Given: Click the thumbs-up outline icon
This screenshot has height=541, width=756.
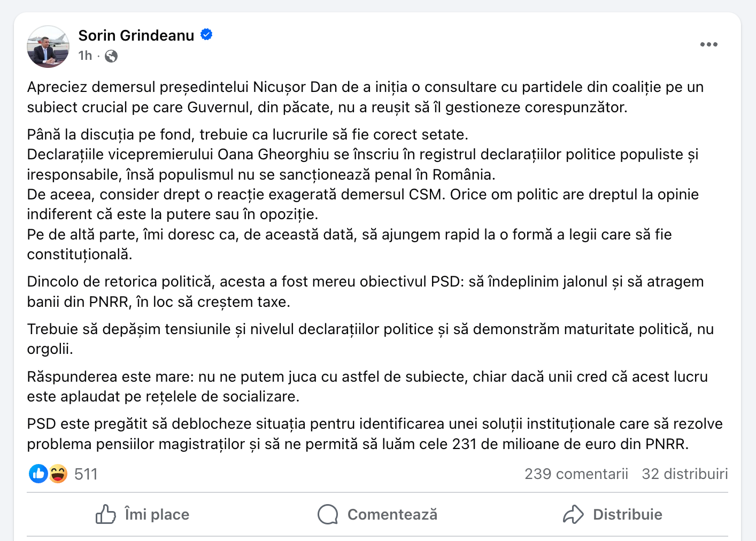Looking at the screenshot, I should coord(105,514).
